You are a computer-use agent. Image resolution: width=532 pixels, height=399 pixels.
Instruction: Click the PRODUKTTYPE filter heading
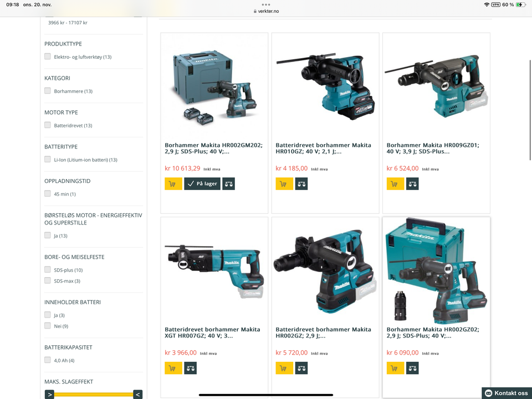point(63,44)
